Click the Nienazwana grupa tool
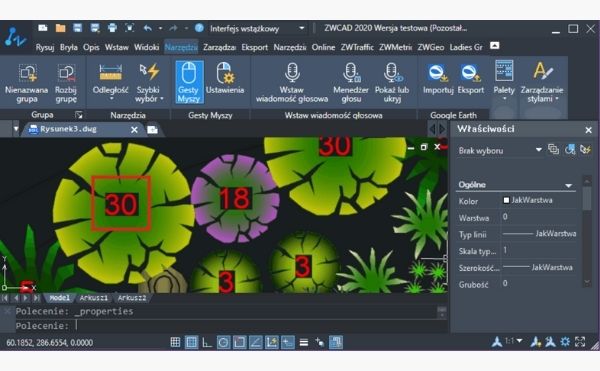 pos(27,83)
